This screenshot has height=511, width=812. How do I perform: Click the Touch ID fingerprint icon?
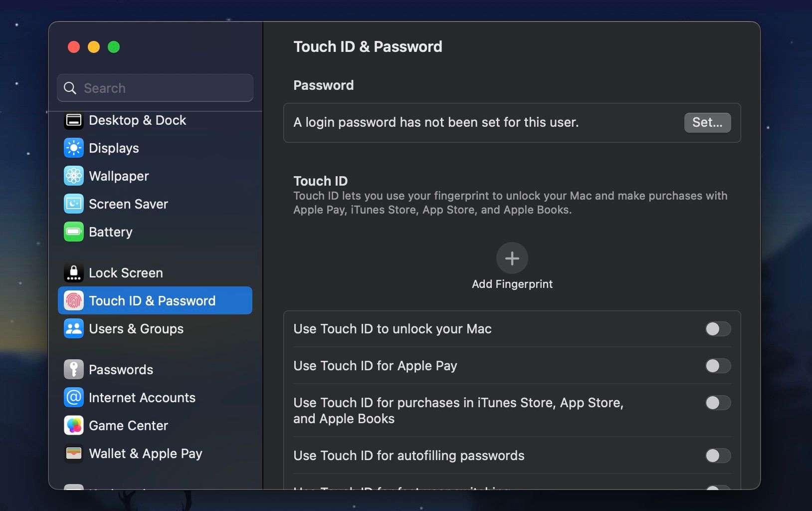click(x=74, y=300)
